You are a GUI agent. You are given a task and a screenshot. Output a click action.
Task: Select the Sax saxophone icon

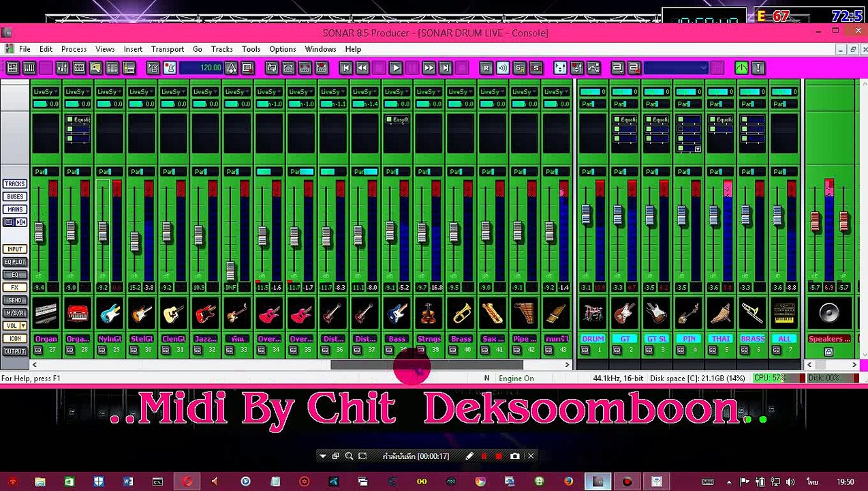[x=493, y=314]
